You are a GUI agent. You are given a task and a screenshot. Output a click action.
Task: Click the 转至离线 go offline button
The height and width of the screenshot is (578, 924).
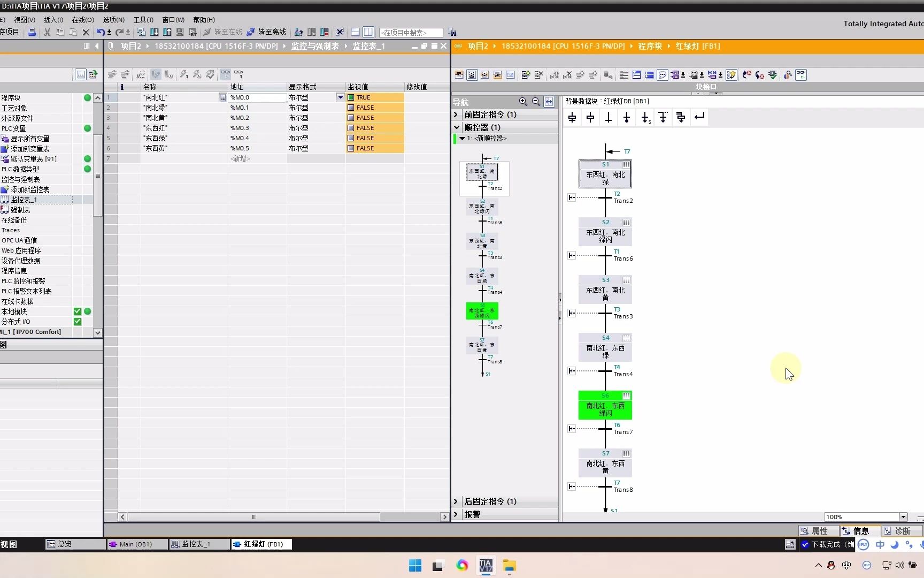(x=266, y=32)
